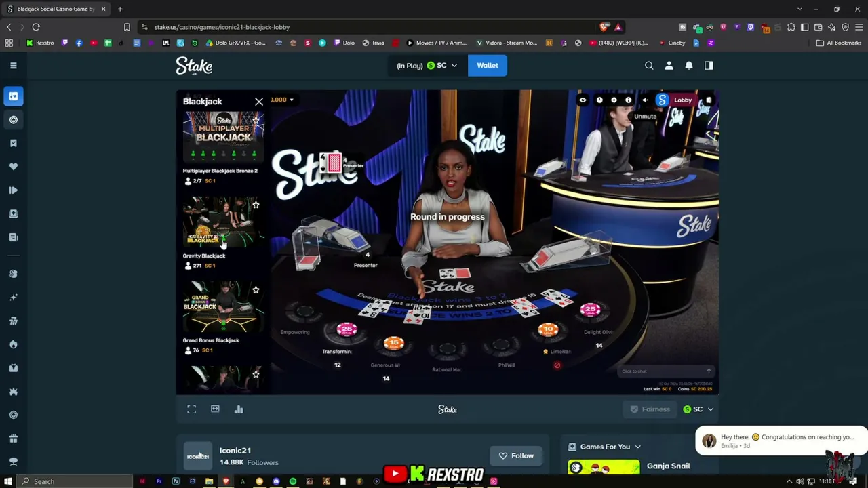Open the Ganja Snail game thumbnail
Viewport: 868px width, 488px height.
point(604,468)
